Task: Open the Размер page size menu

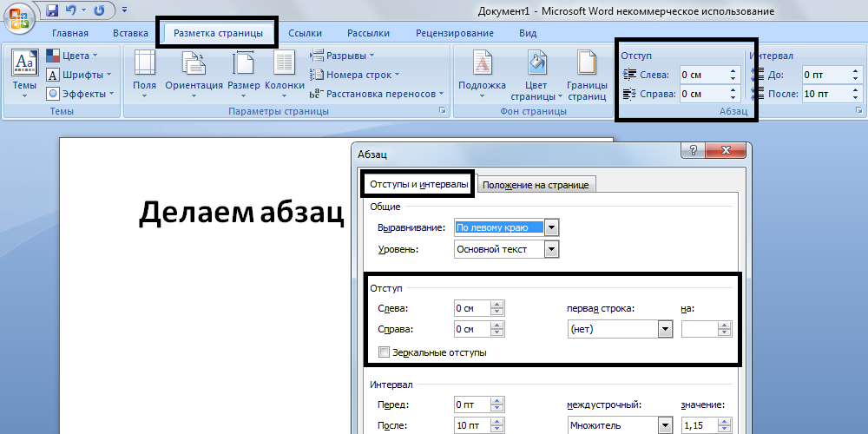Action: 244,74
